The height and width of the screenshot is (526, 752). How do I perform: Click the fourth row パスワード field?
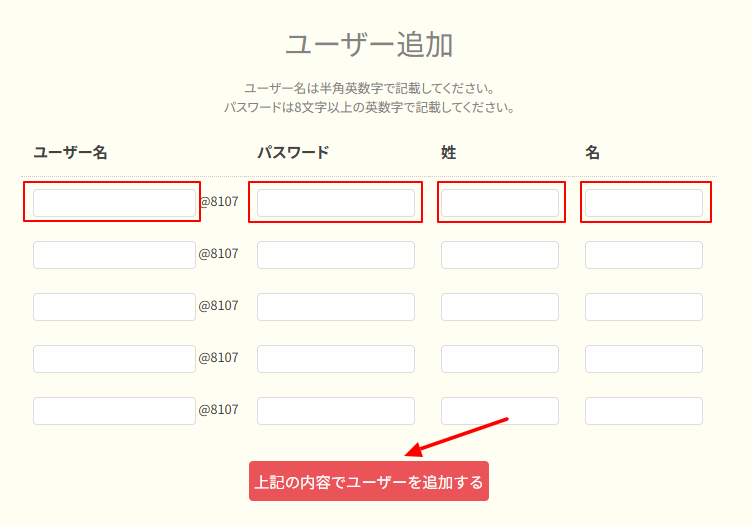335,359
